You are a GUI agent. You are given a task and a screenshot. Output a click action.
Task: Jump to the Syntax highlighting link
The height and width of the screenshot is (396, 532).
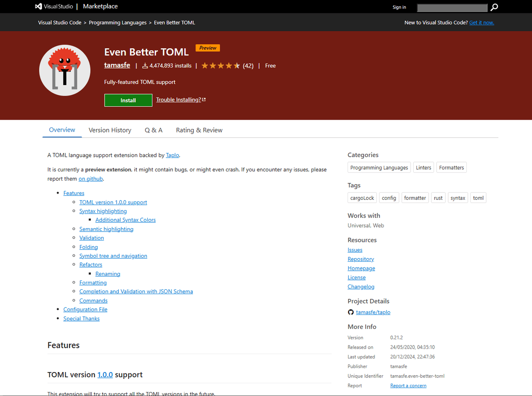(103, 211)
